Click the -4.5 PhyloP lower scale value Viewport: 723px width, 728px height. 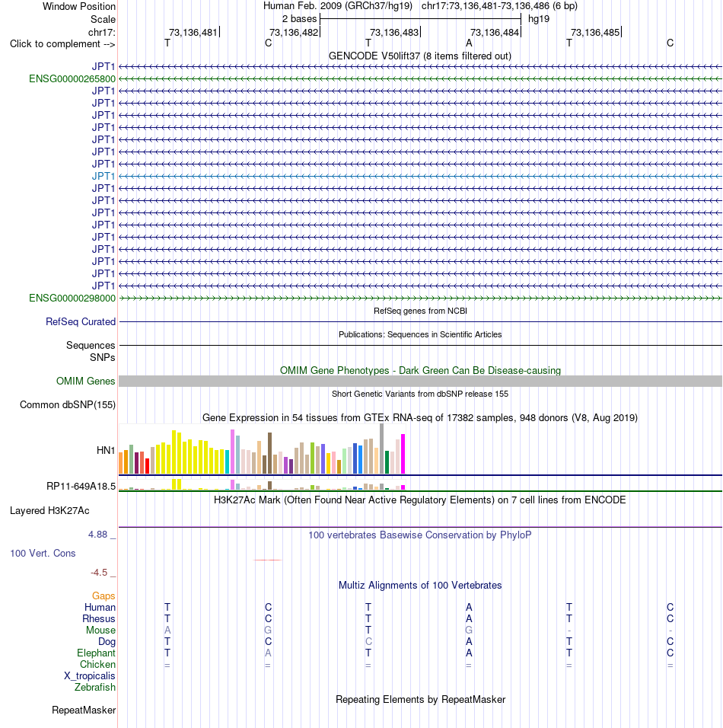[99, 573]
